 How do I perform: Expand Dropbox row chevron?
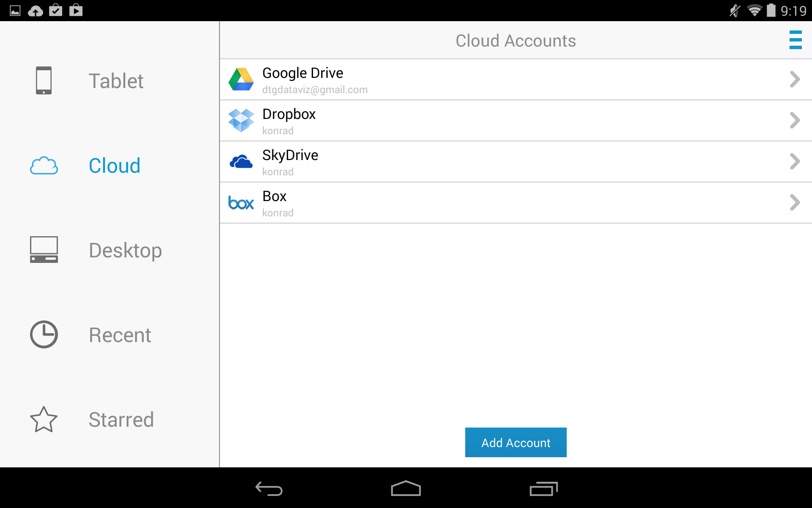click(795, 120)
